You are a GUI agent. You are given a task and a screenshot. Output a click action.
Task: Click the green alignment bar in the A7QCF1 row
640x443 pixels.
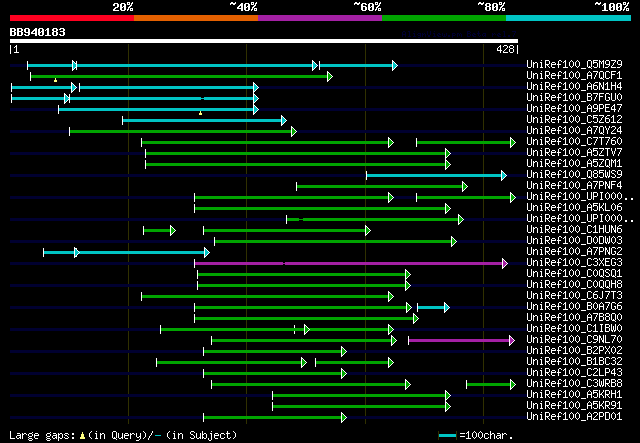pyautogui.click(x=182, y=76)
